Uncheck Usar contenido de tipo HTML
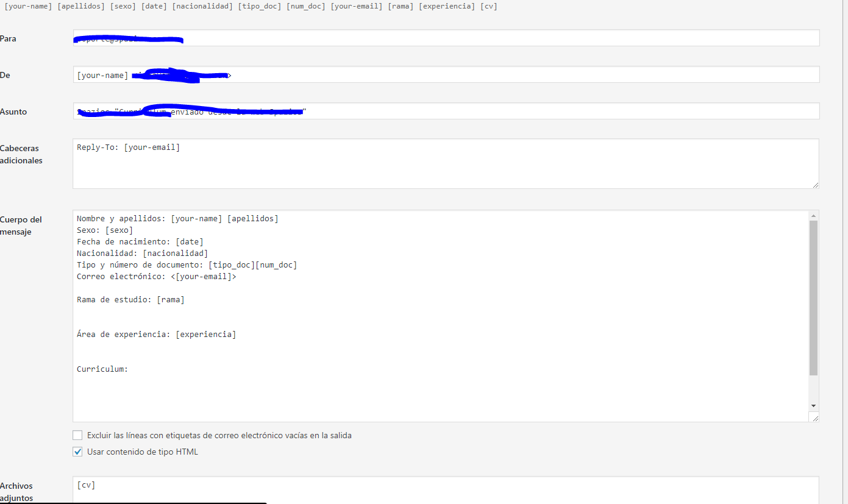 tap(77, 452)
